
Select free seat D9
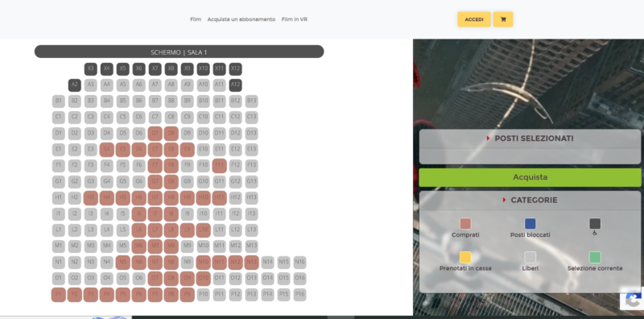(x=187, y=134)
